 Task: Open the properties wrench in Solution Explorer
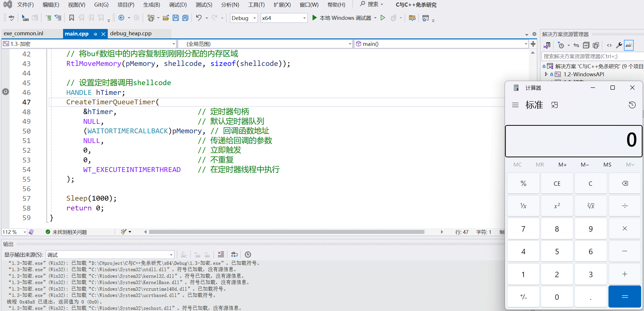click(618, 45)
